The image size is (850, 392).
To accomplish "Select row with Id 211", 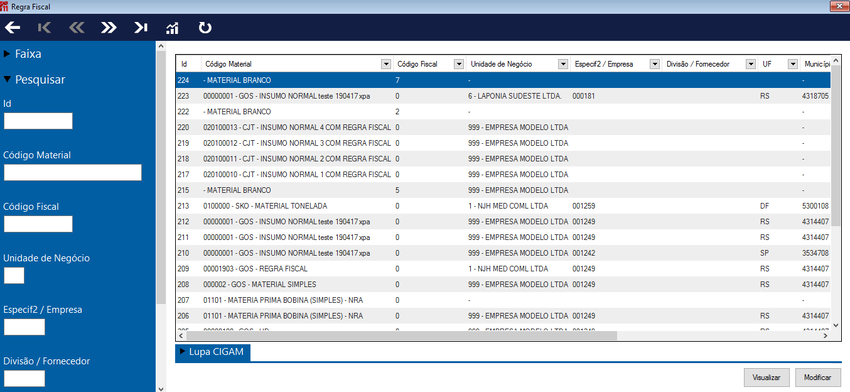I will coord(503,237).
